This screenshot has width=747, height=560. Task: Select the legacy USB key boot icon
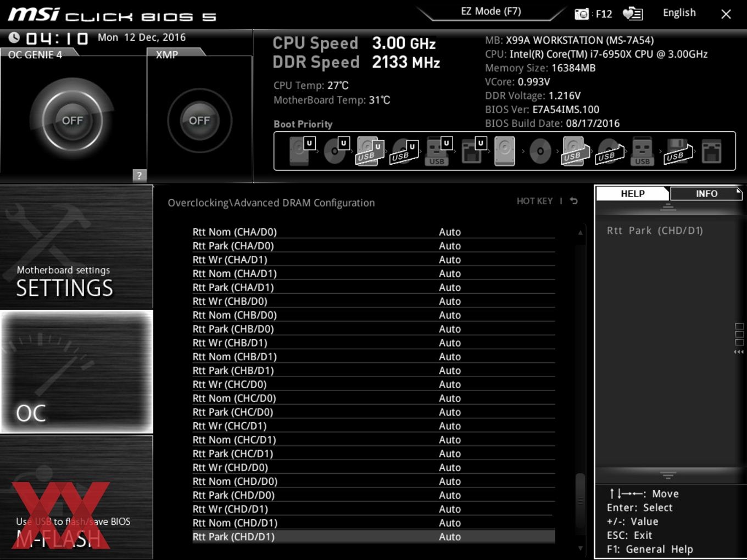[x=643, y=151]
